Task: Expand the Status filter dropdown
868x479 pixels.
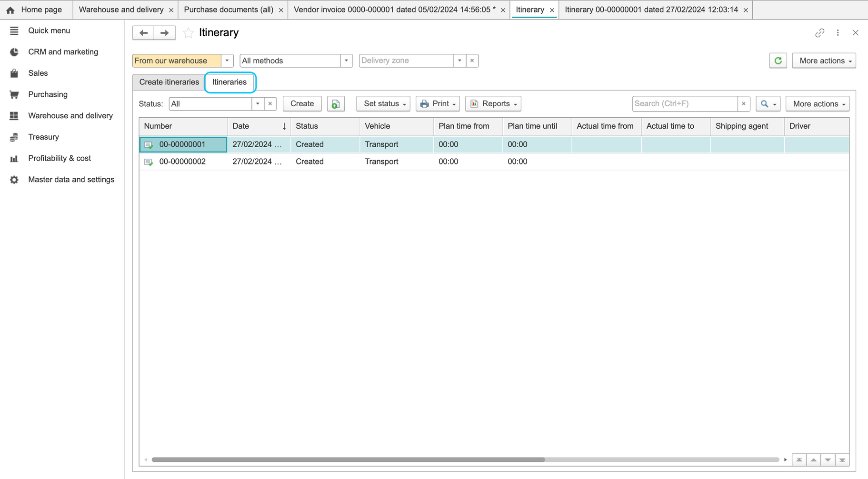Action: 258,104
